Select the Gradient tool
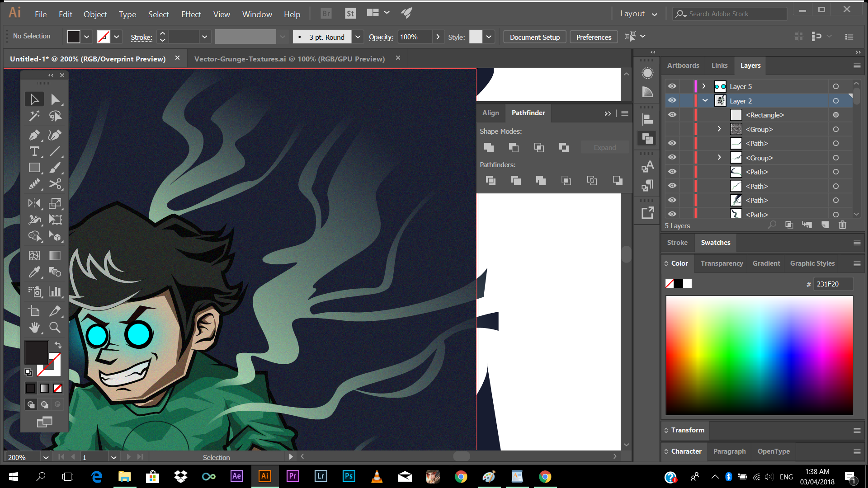Viewport: 868px width, 488px height. (x=55, y=256)
